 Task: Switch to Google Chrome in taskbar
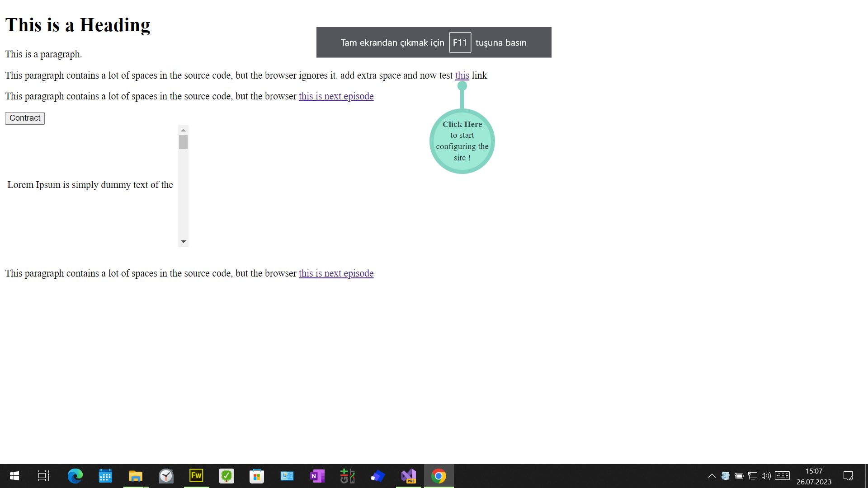coord(439,476)
